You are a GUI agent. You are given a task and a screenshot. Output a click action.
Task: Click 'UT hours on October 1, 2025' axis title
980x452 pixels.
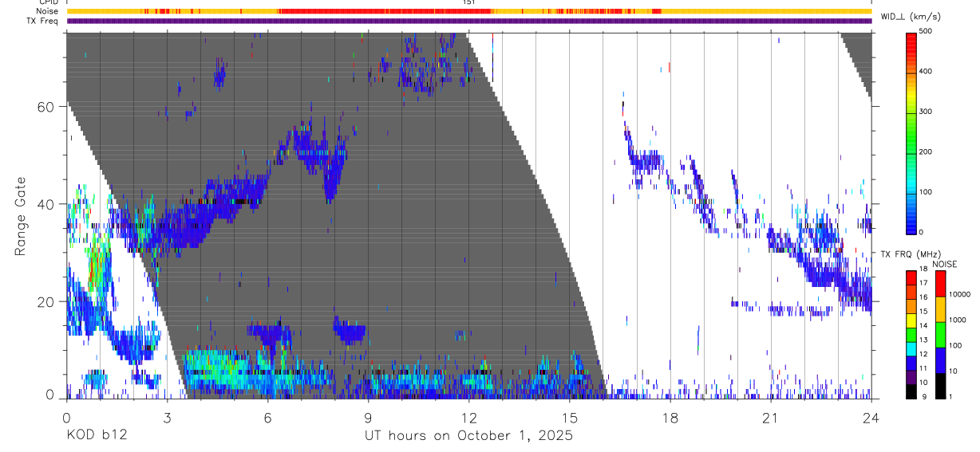click(468, 436)
